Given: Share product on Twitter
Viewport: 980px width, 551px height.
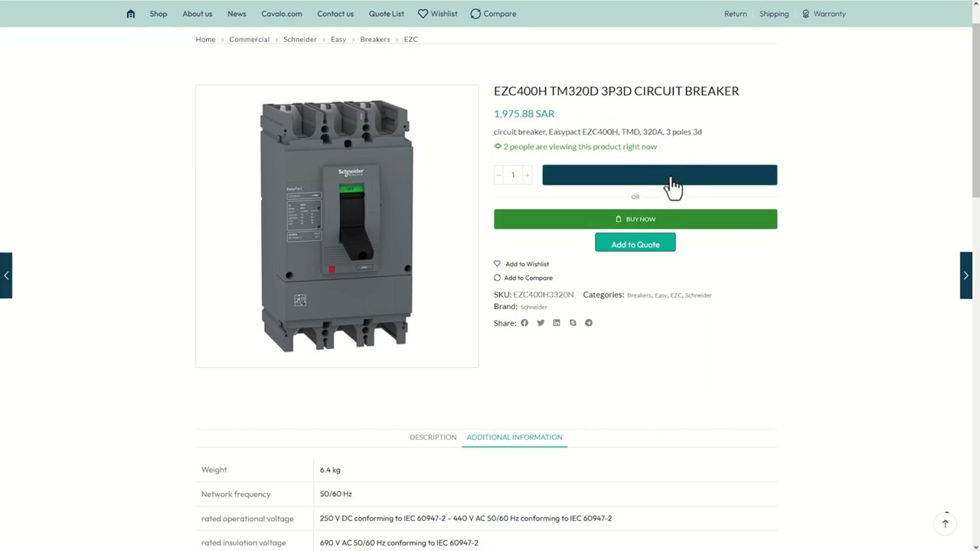Looking at the screenshot, I should pos(541,323).
